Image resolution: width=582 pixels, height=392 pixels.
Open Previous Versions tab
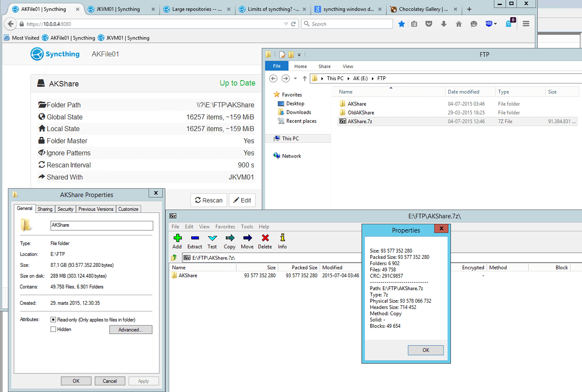coord(96,209)
